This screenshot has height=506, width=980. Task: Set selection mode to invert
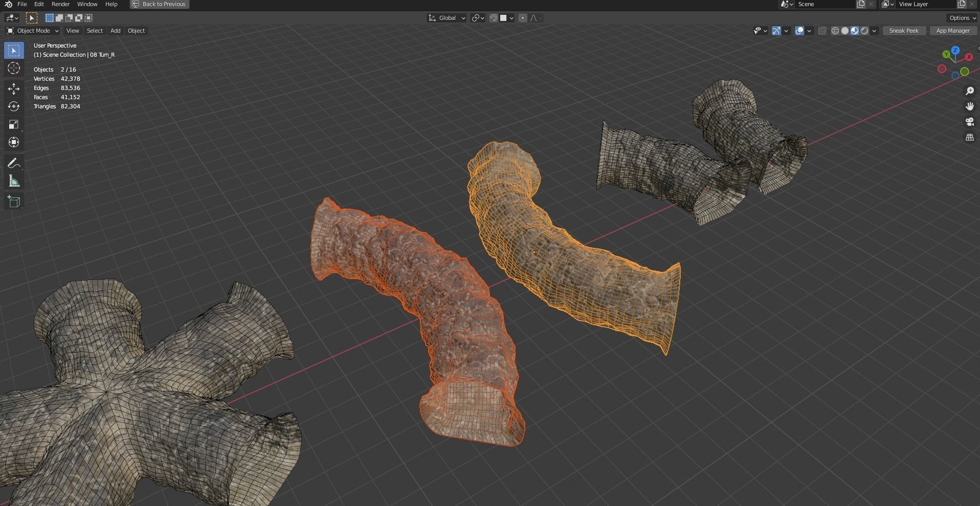(x=79, y=18)
